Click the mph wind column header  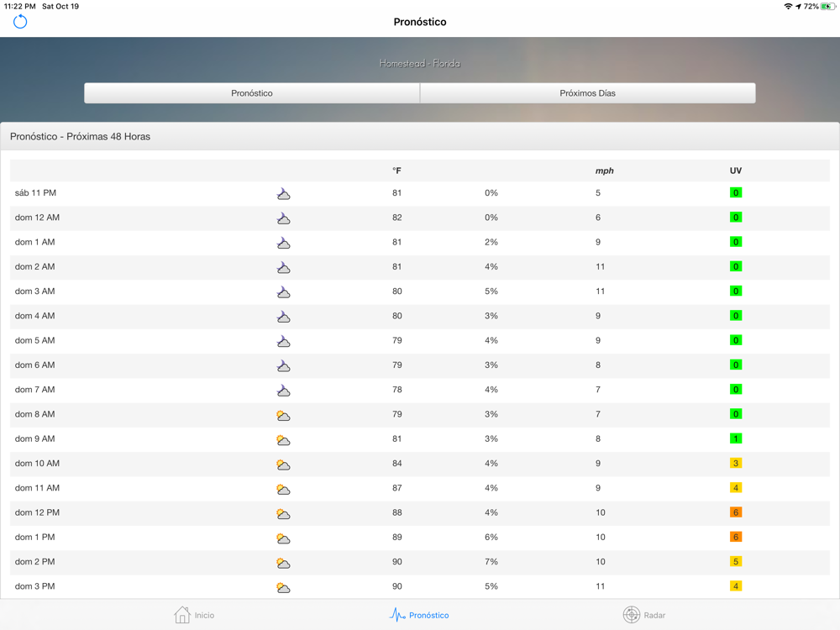point(604,171)
